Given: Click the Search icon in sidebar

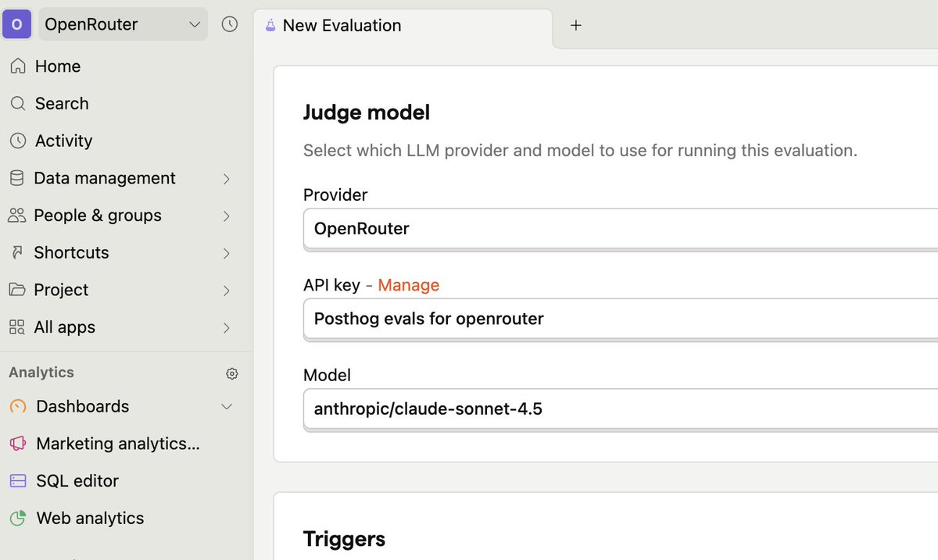Looking at the screenshot, I should (61, 103).
